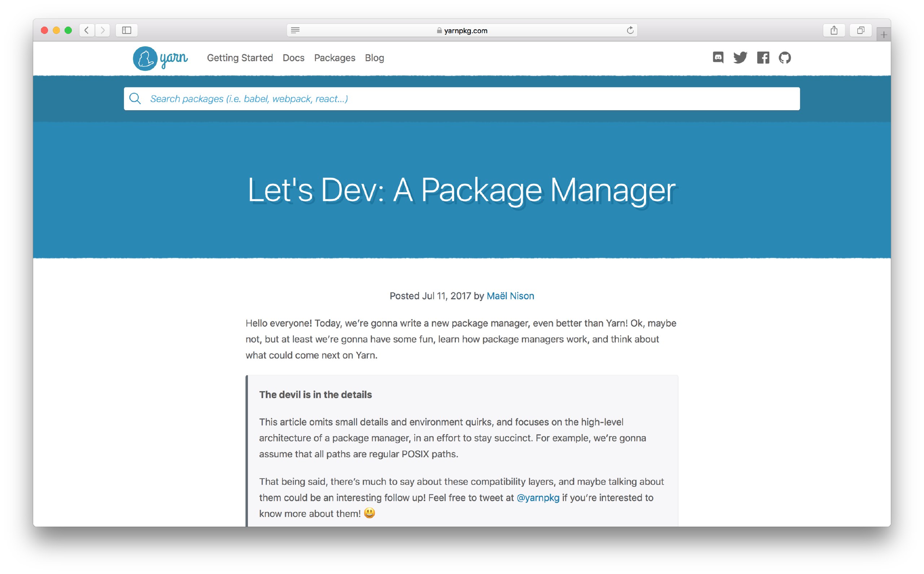Viewport: 924px width, 574px height.
Task: Open Yarn's Facebook icon
Action: pos(763,58)
